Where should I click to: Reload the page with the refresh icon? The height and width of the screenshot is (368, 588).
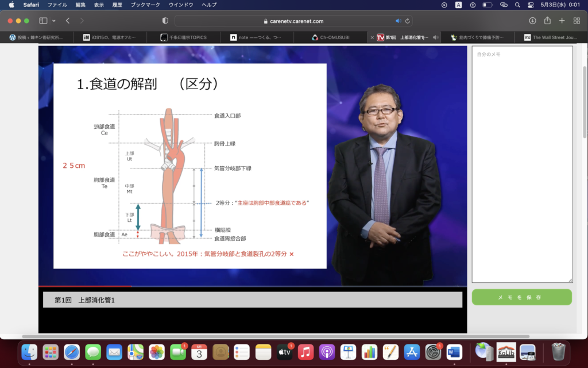[408, 21]
